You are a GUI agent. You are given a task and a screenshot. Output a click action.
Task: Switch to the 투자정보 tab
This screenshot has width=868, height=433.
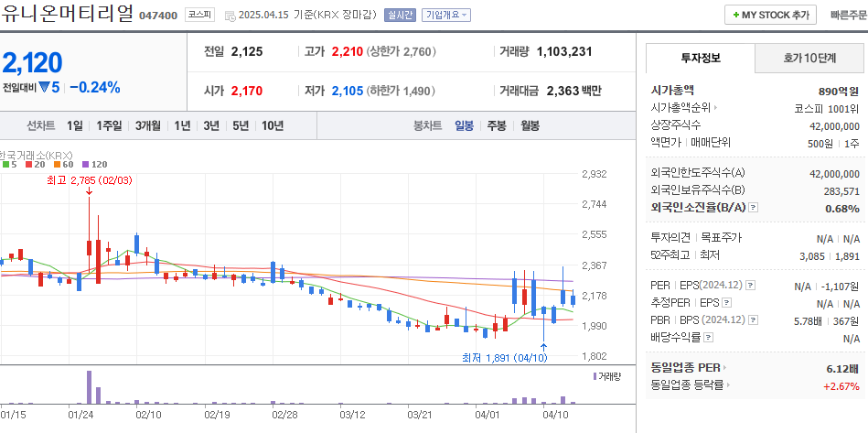coord(701,58)
